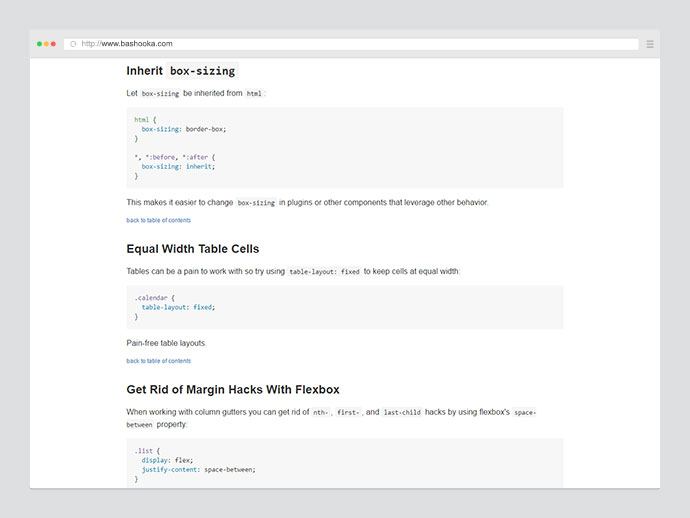Click the green window dot
690x518 pixels.
(39, 44)
